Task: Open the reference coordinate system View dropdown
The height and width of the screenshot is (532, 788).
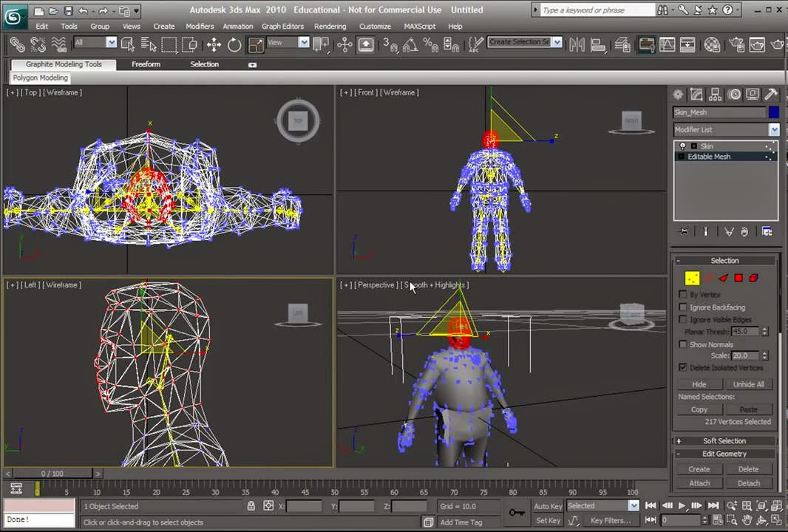Action: 303,43
